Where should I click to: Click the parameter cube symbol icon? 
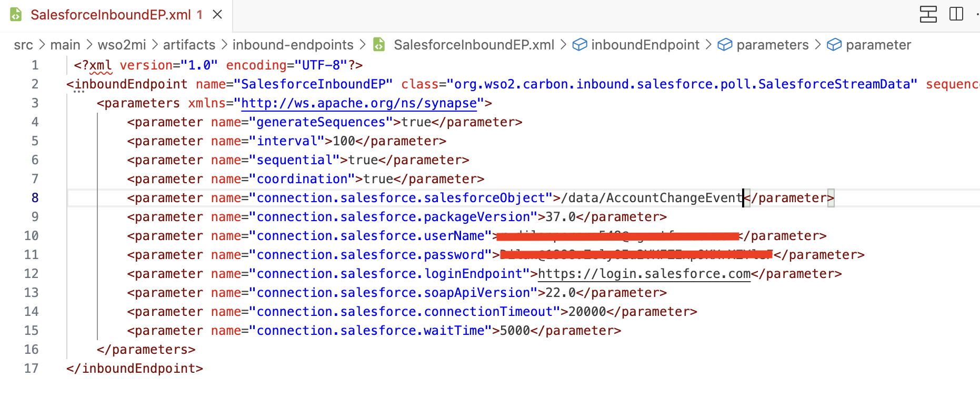pos(834,45)
